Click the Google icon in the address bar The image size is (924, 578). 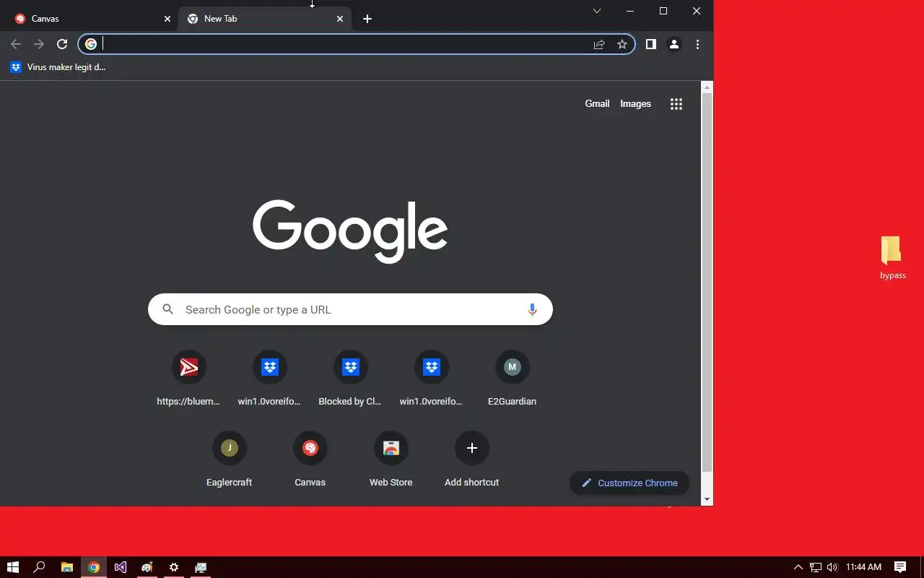pyautogui.click(x=91, y=44)
